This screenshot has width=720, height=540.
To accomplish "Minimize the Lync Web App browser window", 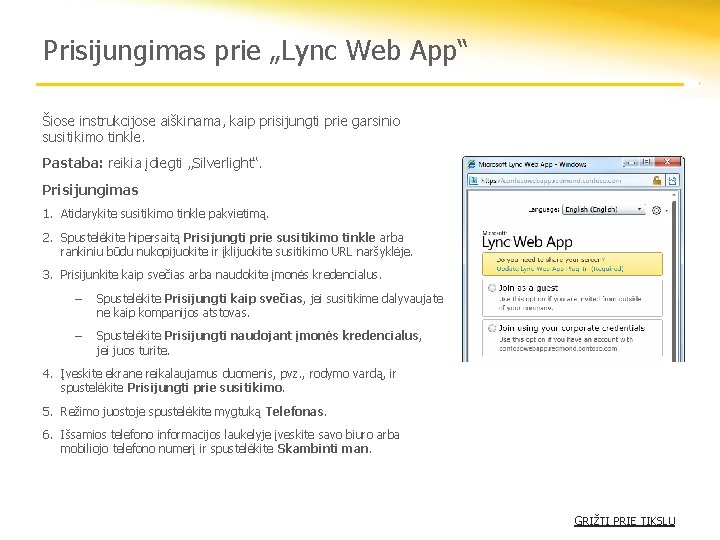I will [x=631, y=162].
